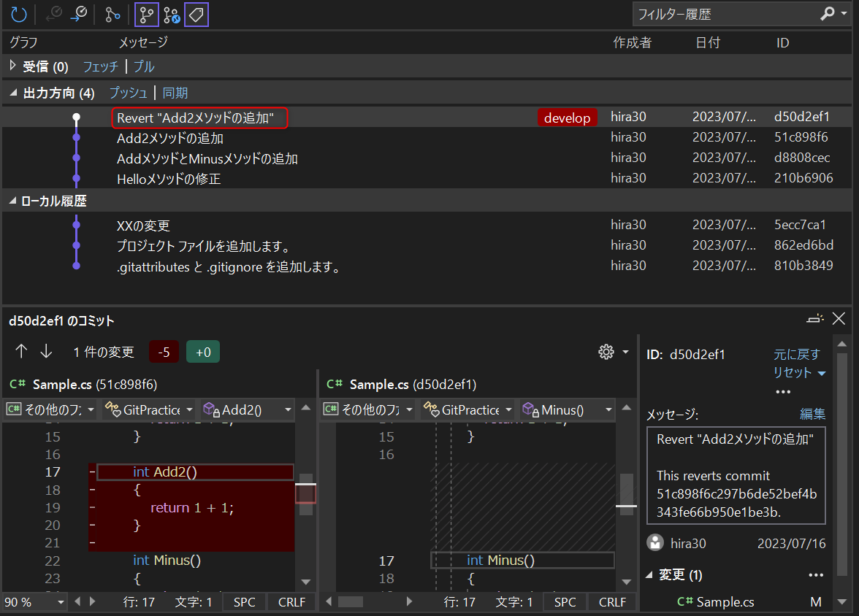Click the develop branch label
The width and height of the screenshot is (859, 616).
click(x=567, y=118)
